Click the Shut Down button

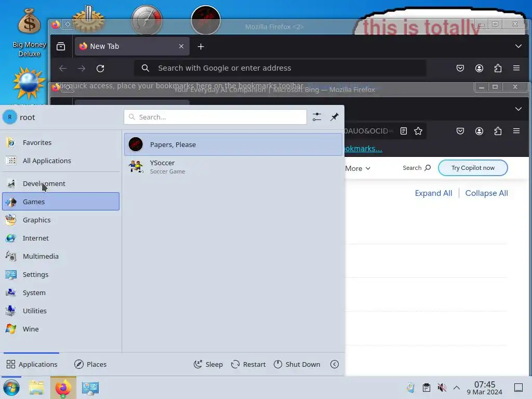click(x=297, y=364)
